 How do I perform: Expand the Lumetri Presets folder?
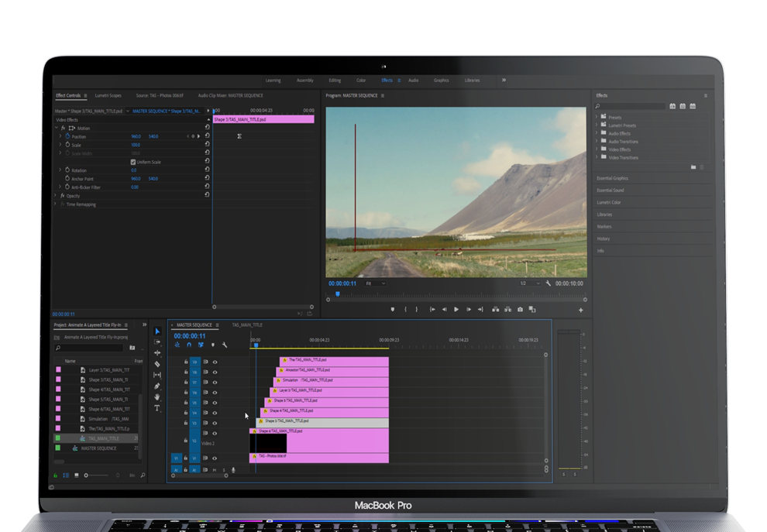tap(597, 125)
